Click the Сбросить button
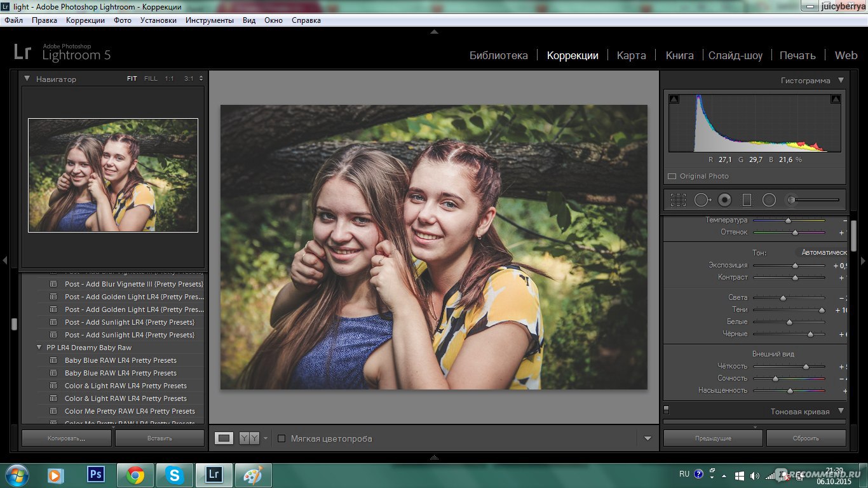Screen dimensions: 868x488 coord(806,438)
